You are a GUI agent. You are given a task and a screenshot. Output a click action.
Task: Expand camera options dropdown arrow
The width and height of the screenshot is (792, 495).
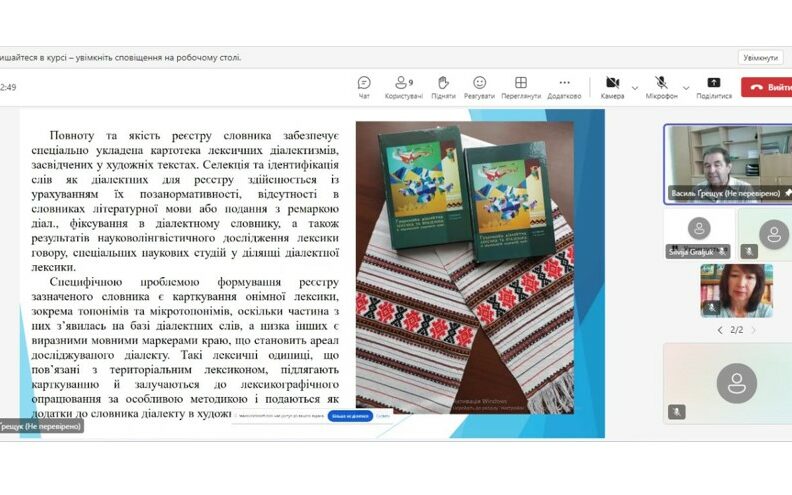pos(634,87)
